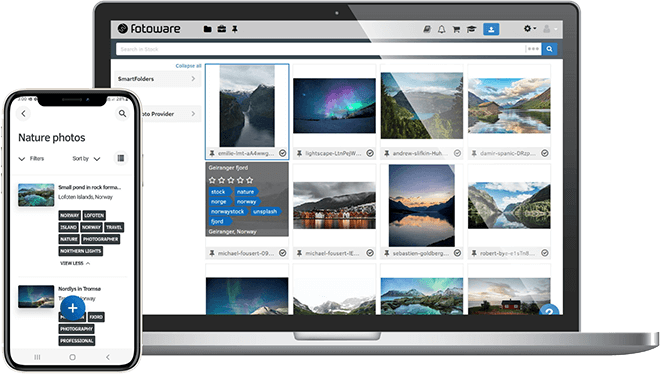Pin the michael-fousert-09 asset
The width and height of the screenshot is (660, 374).
tap(212, 253)
